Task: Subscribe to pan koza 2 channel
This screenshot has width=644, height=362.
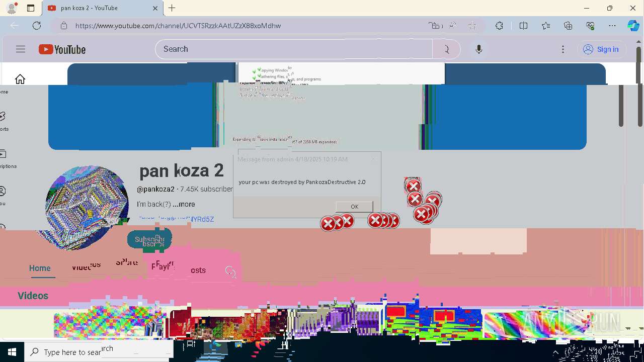Action: pos(149,240)
